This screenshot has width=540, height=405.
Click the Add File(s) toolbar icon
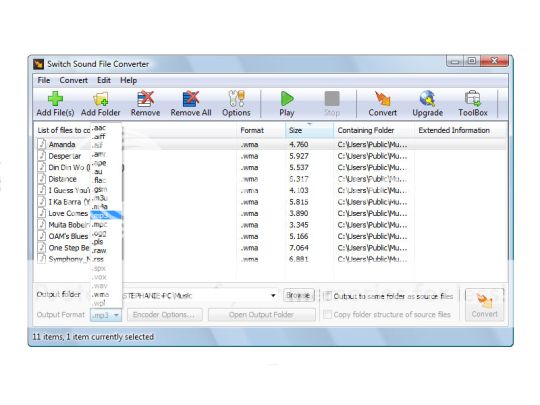(x=55, y=104)
